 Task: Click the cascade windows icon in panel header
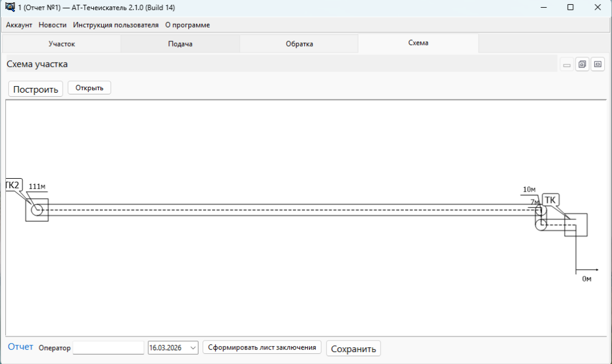[x=582, y=65]
